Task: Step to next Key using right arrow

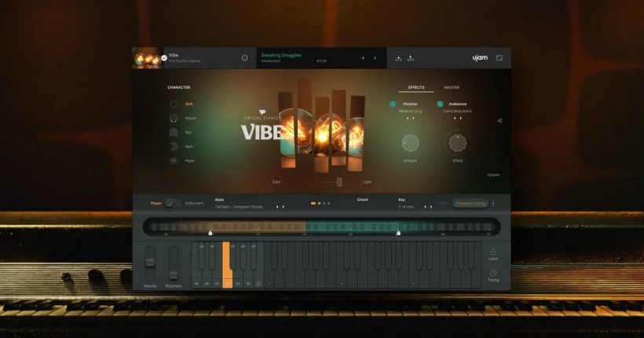Action: (431, 207)
